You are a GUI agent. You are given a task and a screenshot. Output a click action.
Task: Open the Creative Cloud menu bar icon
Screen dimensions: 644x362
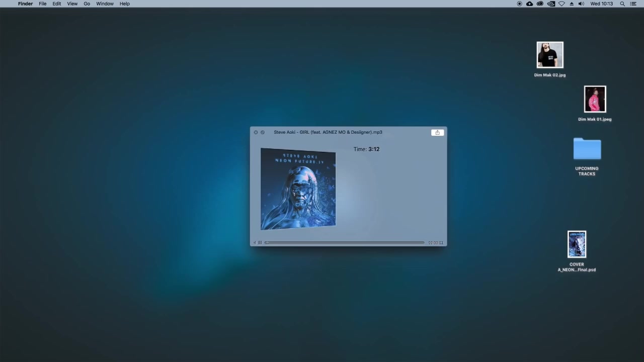click(x=540, y=4)
